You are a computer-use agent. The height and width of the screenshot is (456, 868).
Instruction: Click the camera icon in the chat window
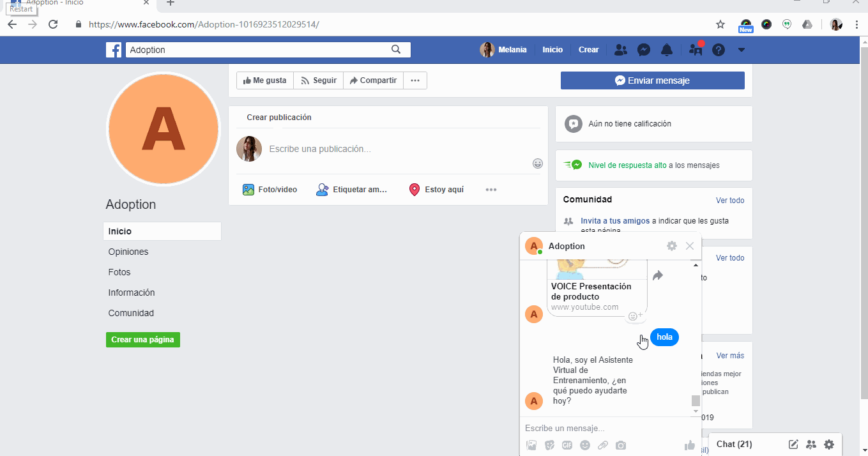tap(620, 446)
